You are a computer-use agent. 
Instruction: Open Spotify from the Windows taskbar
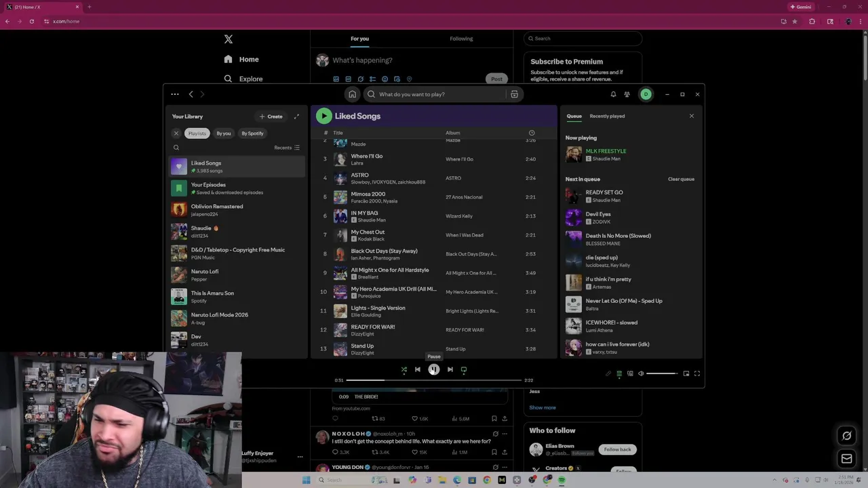(561, 480)
